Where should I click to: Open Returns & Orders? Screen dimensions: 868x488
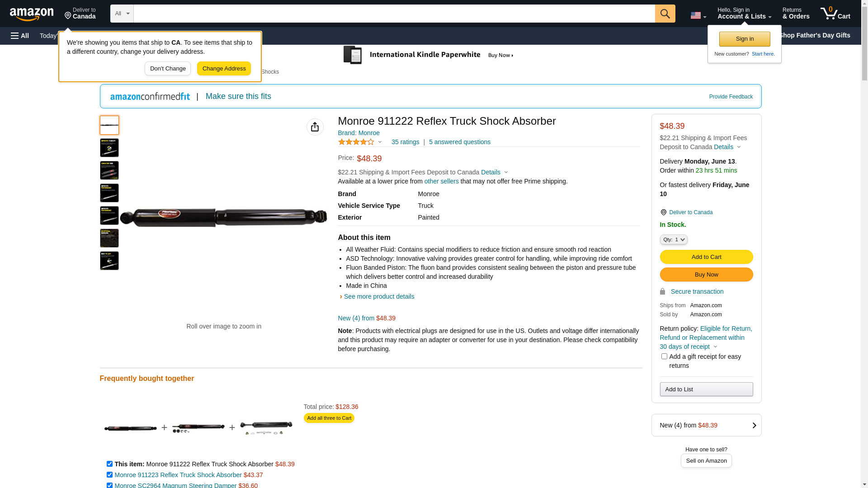coord(796,14)
